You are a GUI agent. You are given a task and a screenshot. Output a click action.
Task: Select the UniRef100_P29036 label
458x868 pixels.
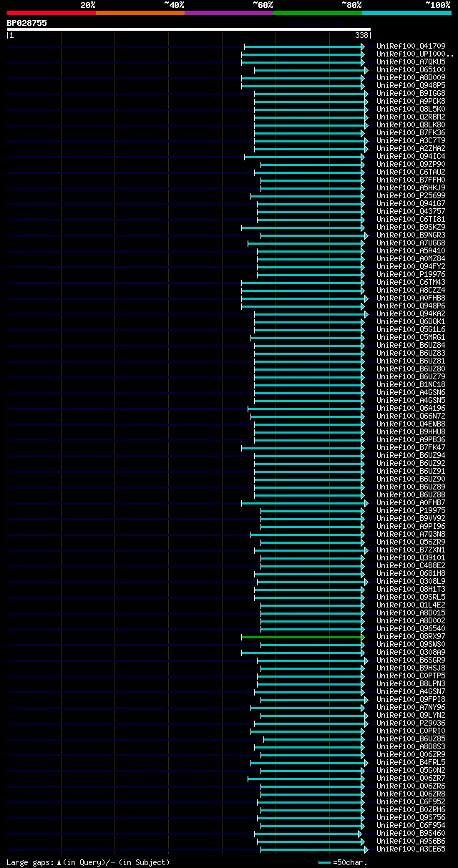[x=411, y=723]
